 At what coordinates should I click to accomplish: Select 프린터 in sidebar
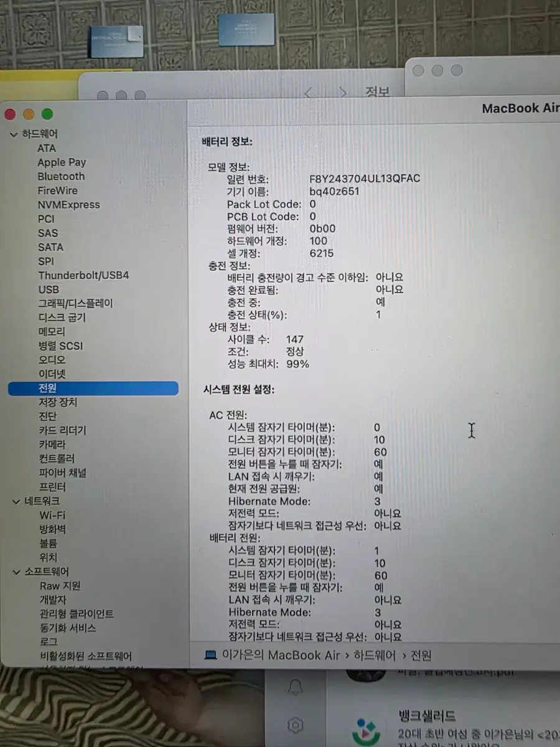pyautogui.click(x=52, y=487)
